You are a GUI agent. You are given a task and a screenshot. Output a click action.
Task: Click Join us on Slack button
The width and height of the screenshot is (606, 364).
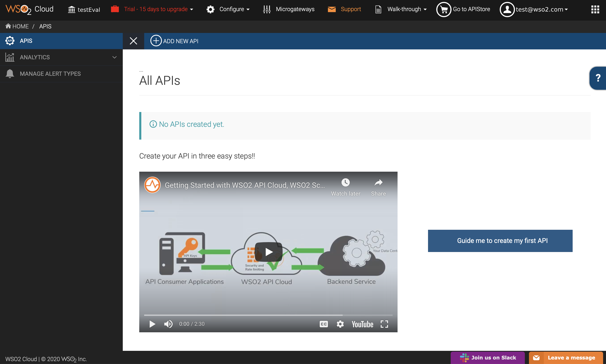pos(488,358)
